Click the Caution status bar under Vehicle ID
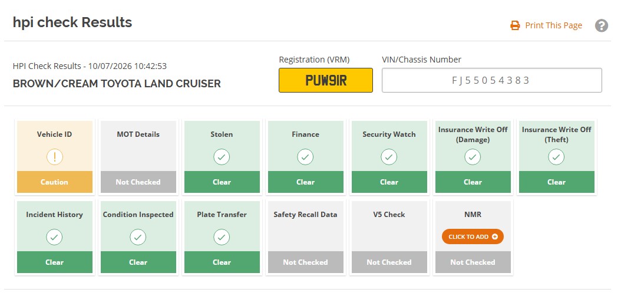644x299 pixels. pos(55,182)
